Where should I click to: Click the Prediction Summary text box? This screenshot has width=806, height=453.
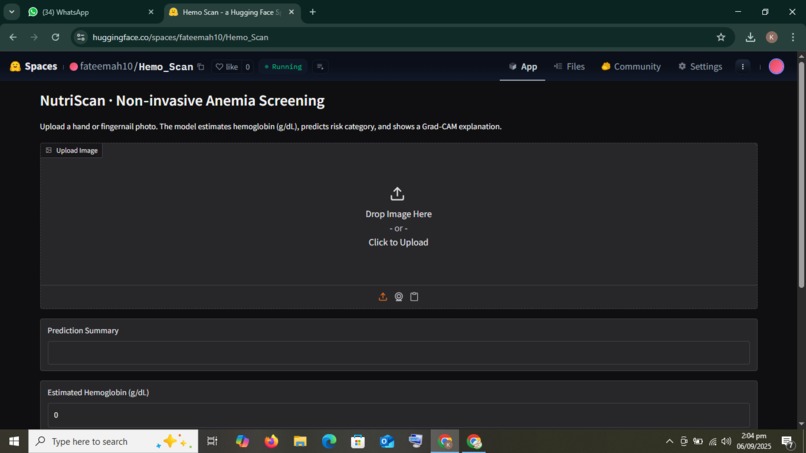click(x=398, y=353)
